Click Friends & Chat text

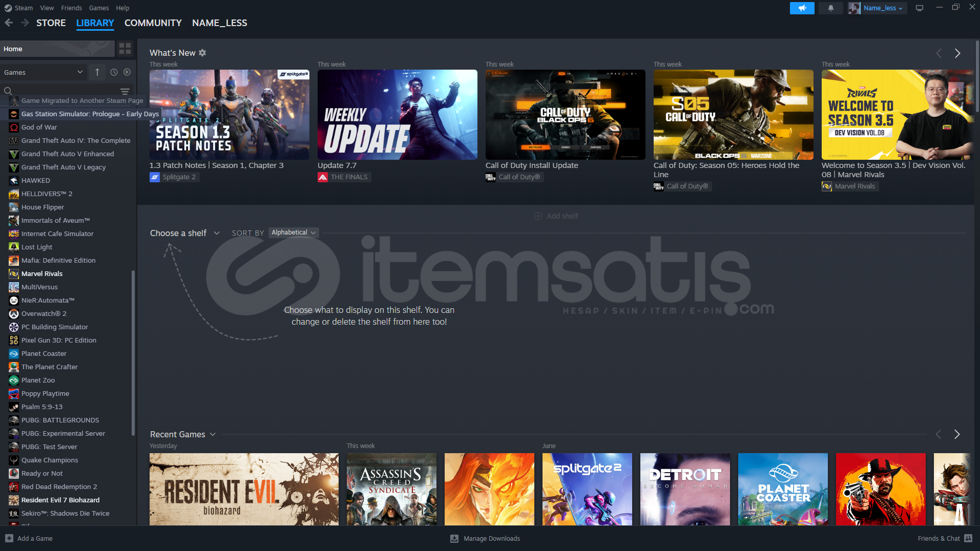pyautogui.click(x=939, y=538)
